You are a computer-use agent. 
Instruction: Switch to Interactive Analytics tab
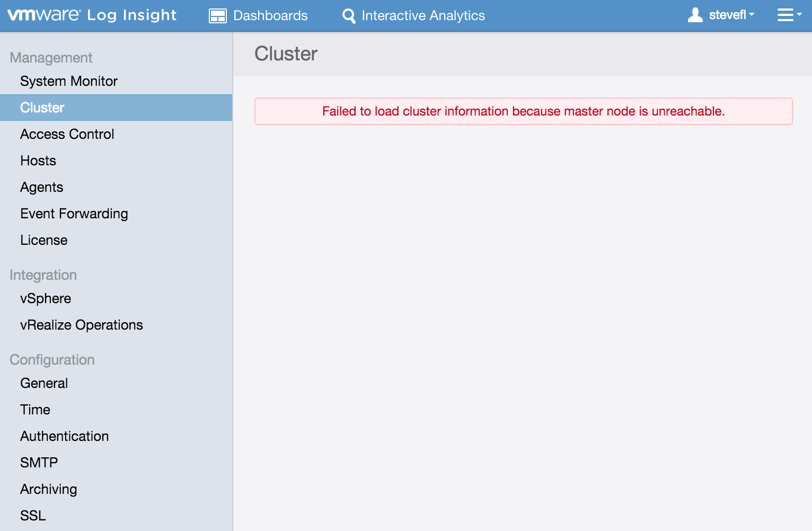(423, 16)
